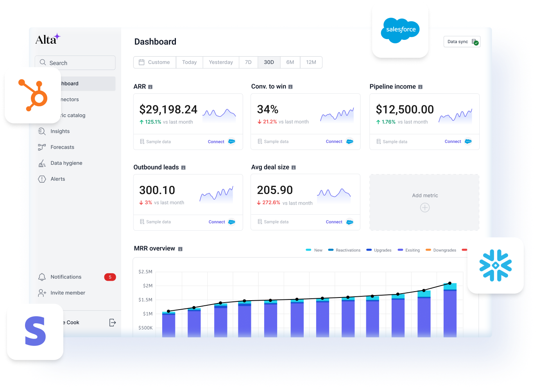The image size is (539, 392).
Task: Click inside the Search field
Action: (x=75, y=62)
